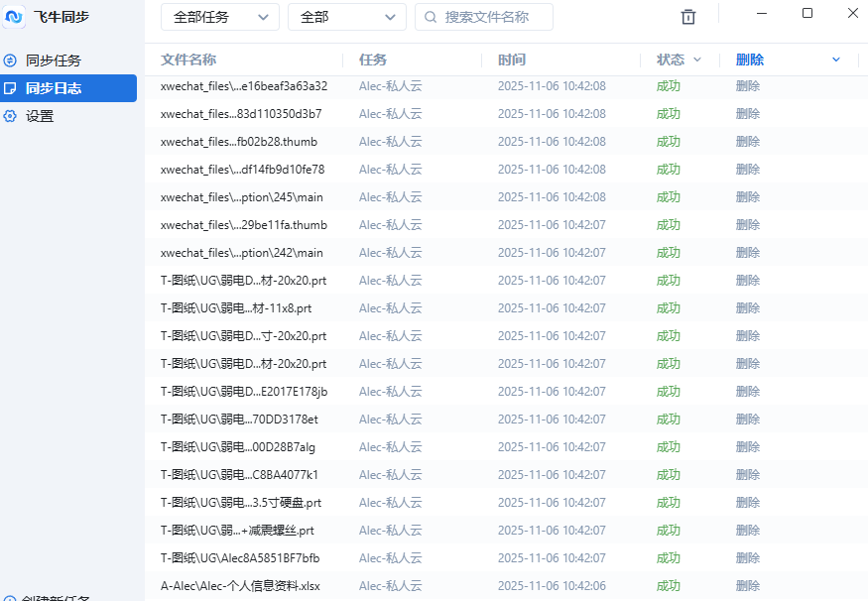Click file name T-图纸\UG\Alec8A5851BF7bfb

240,558
